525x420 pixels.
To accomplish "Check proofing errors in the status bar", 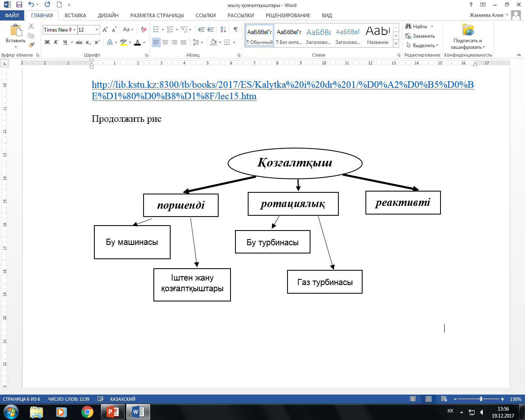I will tap(100, 399).
